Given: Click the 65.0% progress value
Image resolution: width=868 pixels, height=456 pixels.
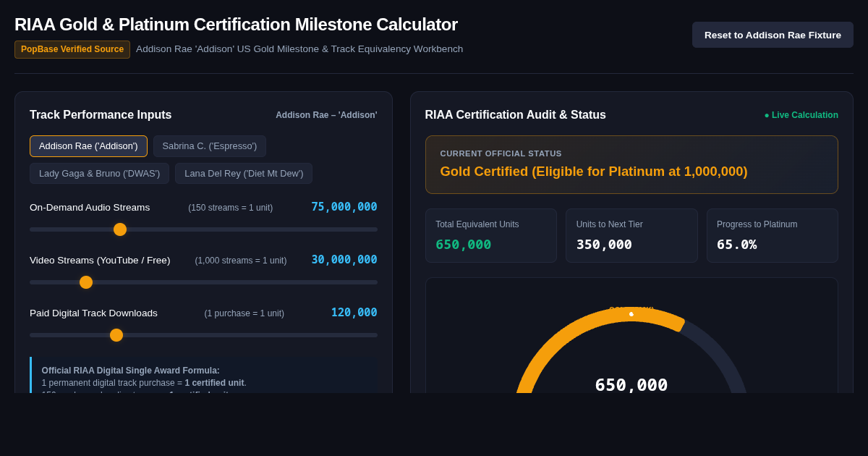Looking at the screenshot, I should 737,245.
